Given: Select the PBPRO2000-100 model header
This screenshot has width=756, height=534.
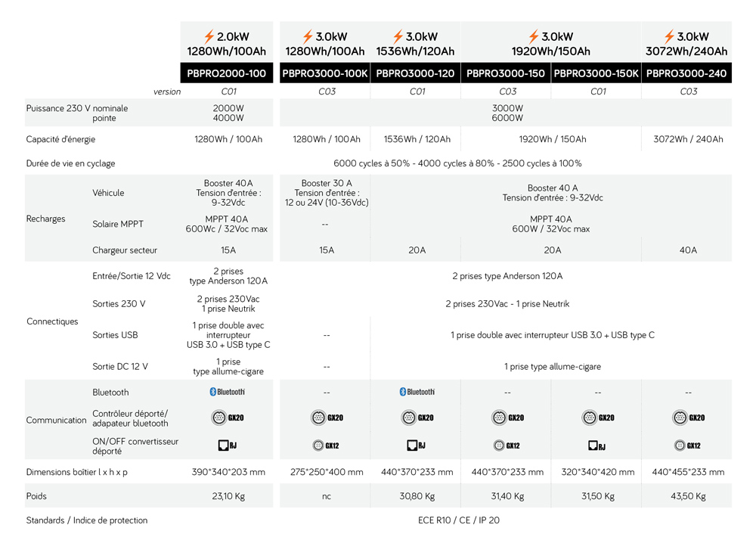Looking at the screenshot, I should pos(227,73).
